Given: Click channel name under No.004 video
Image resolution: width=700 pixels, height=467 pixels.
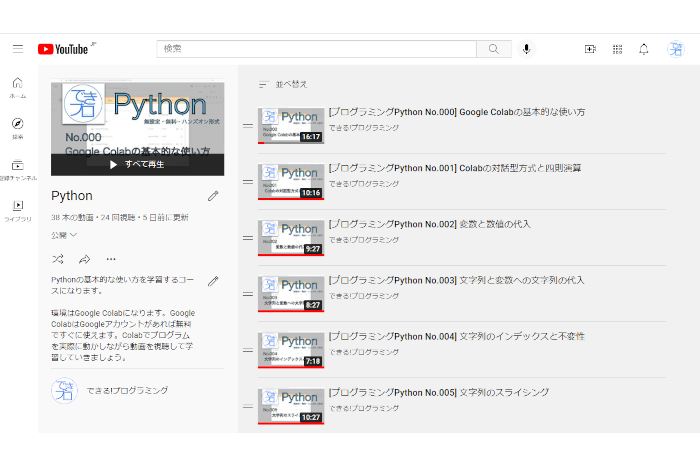Looking at the screenshot, I should [364, 352].
